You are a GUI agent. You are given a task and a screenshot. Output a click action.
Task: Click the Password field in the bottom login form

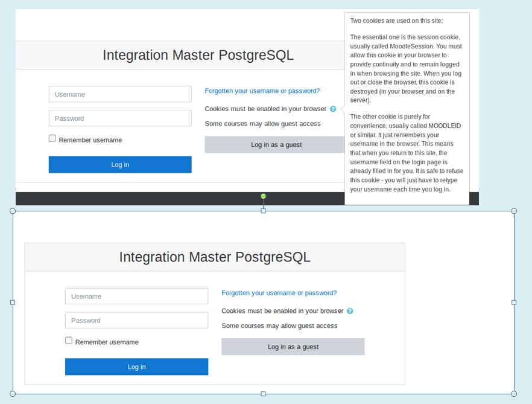pyautogui.click(x=137, y=321)
